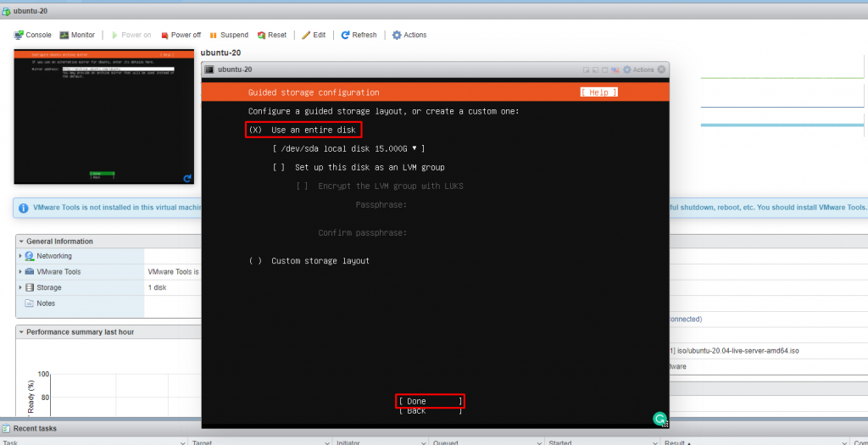Click Done in the installer
Image resolution: width=868 pixels, height=445 pixels.
click(430, 401)
